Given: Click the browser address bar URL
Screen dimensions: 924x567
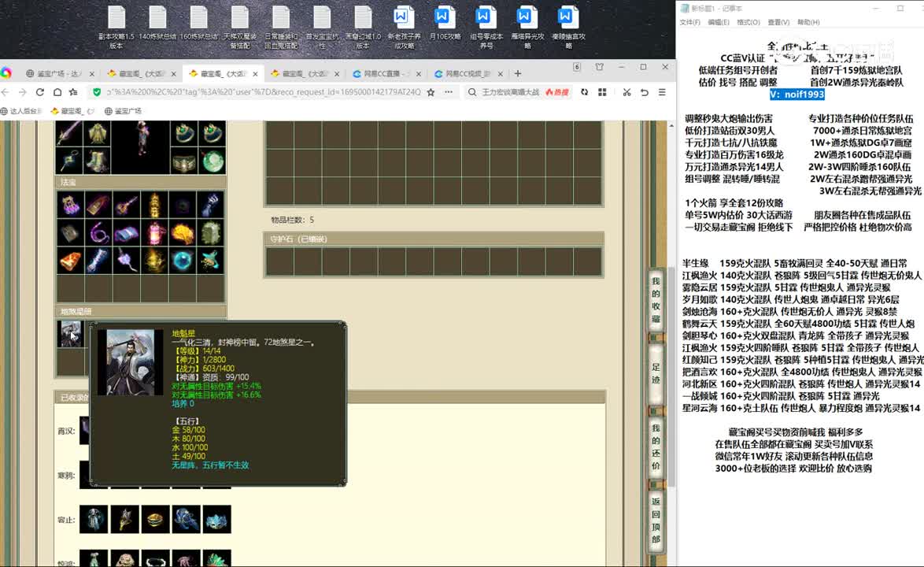Looking at the screenshot, I should click(264, 92).
